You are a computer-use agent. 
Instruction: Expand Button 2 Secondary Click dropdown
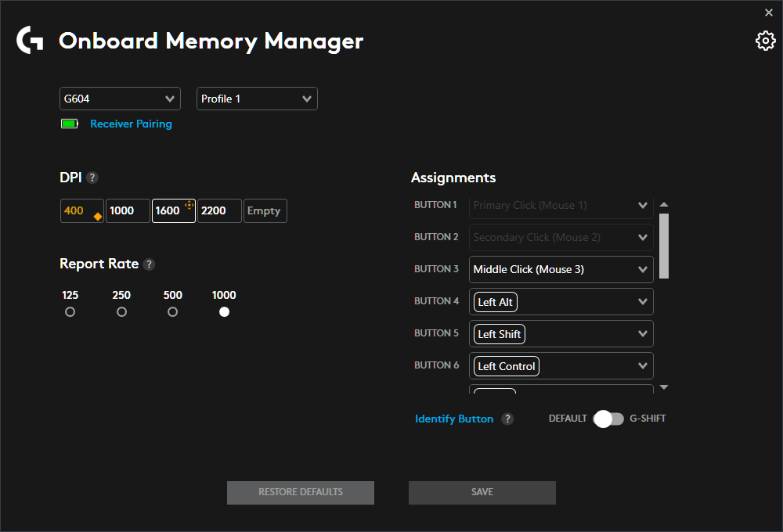click(561, 238)
